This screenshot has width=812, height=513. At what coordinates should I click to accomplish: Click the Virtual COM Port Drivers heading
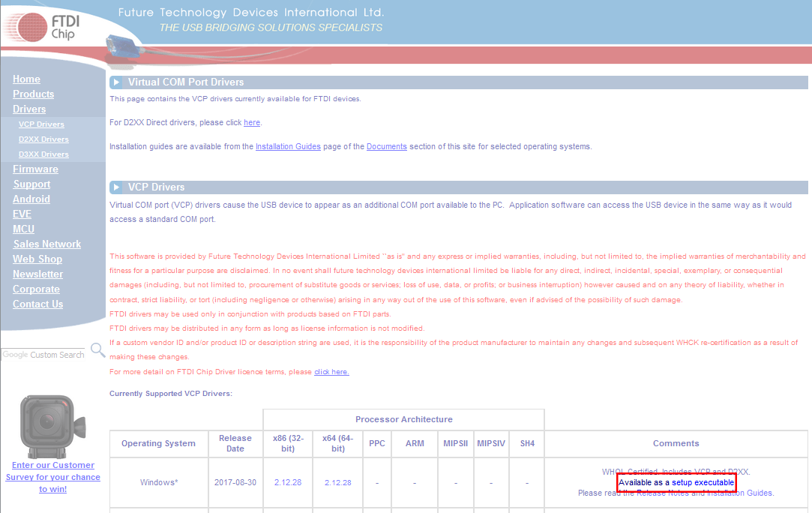coord(186,82)
